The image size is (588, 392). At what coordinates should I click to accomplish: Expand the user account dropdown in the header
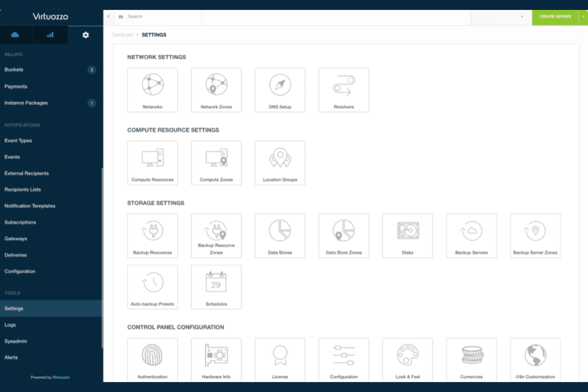pos(522,17)
